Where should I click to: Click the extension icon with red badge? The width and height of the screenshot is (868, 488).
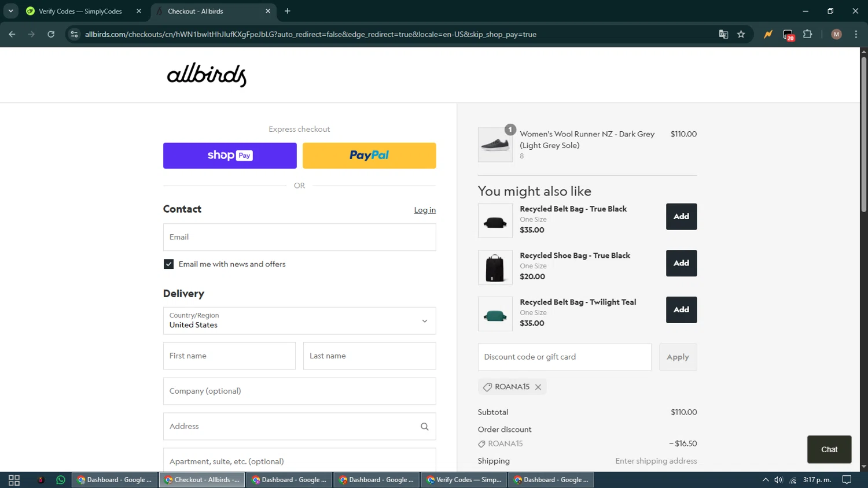click(x=788, y=35)
